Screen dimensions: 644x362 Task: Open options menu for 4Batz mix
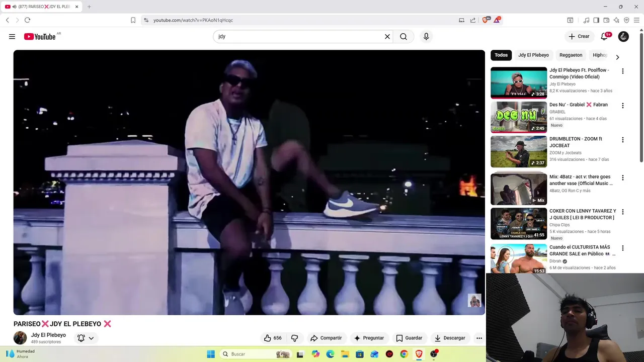point(622,177)
